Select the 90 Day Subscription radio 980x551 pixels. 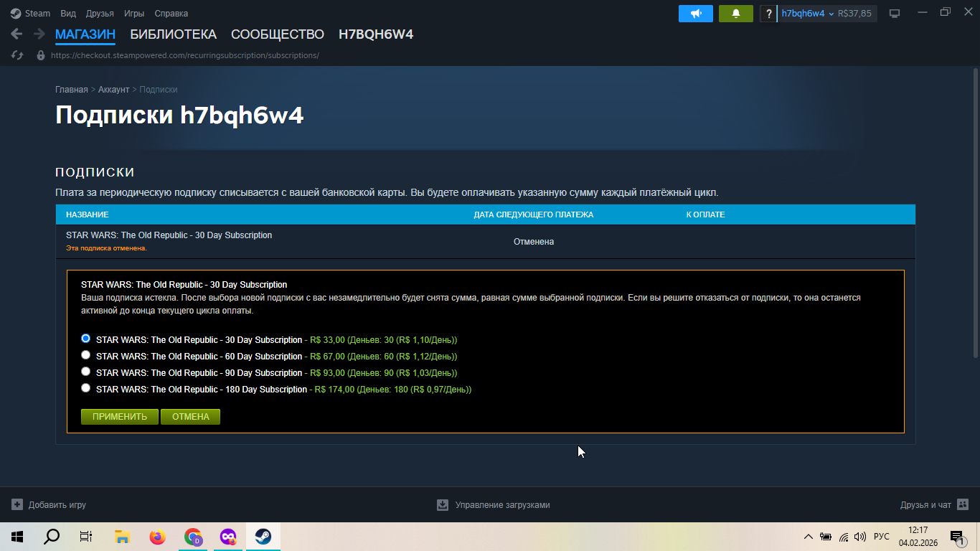pyautogui.click(x=86, y=371)
